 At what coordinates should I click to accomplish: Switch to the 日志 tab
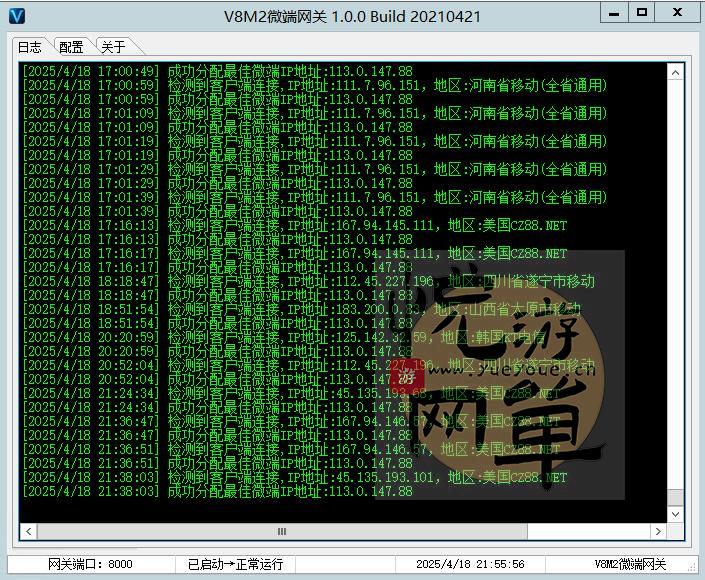coord(29,47)
